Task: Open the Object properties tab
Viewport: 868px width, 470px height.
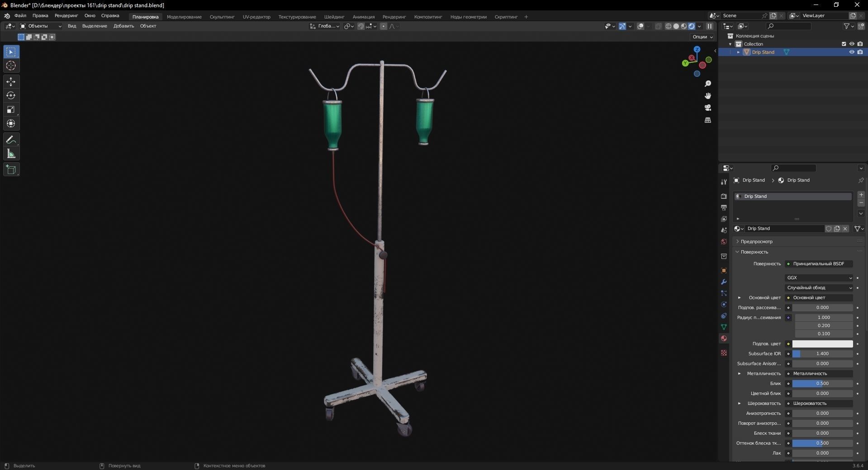Action: (724, 270)
